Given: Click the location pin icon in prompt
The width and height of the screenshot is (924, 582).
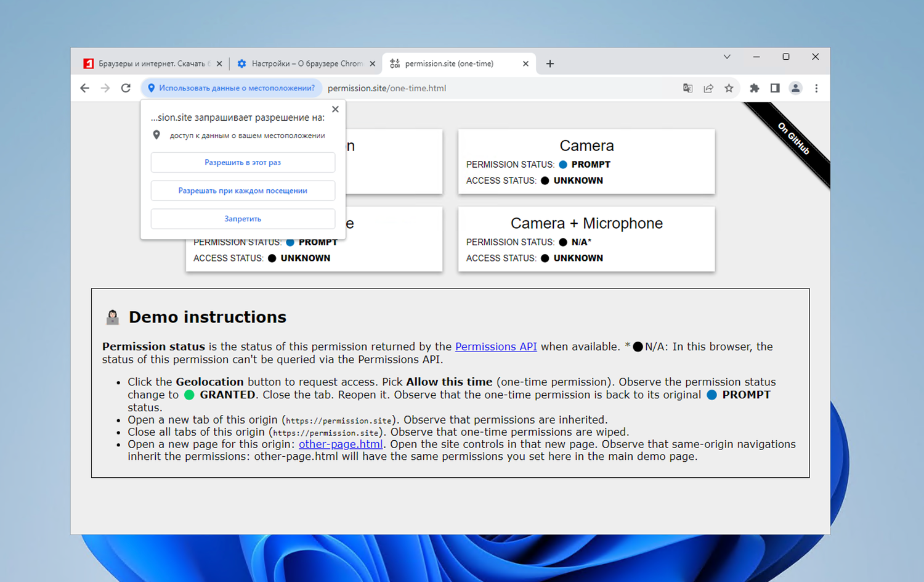Looking at the screenshot, I should (x=156, y=135).
